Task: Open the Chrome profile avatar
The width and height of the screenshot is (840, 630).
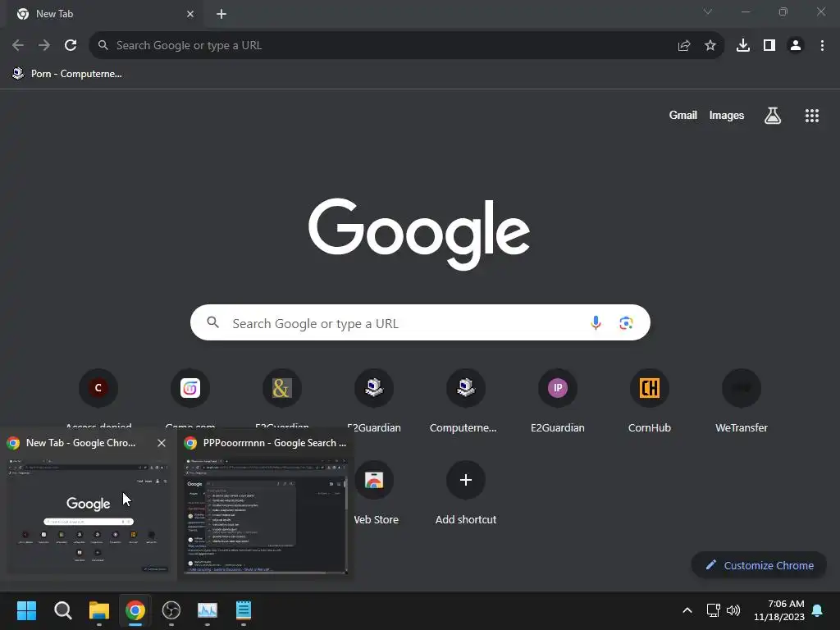Action: point(796,46)
